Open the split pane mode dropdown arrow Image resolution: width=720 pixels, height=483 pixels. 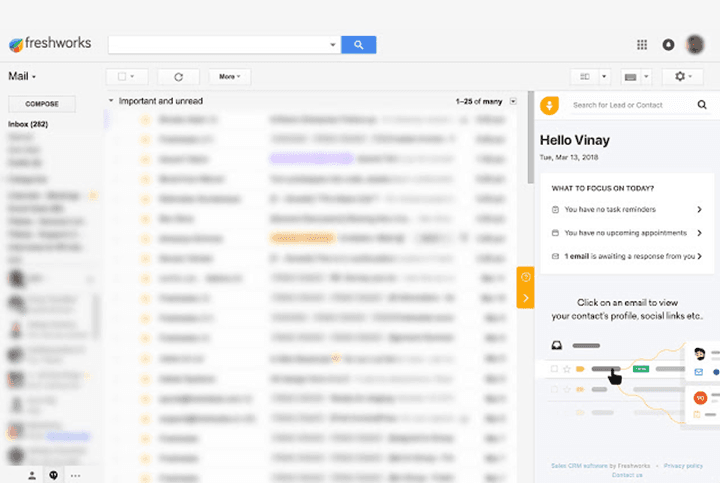[604, 77]
